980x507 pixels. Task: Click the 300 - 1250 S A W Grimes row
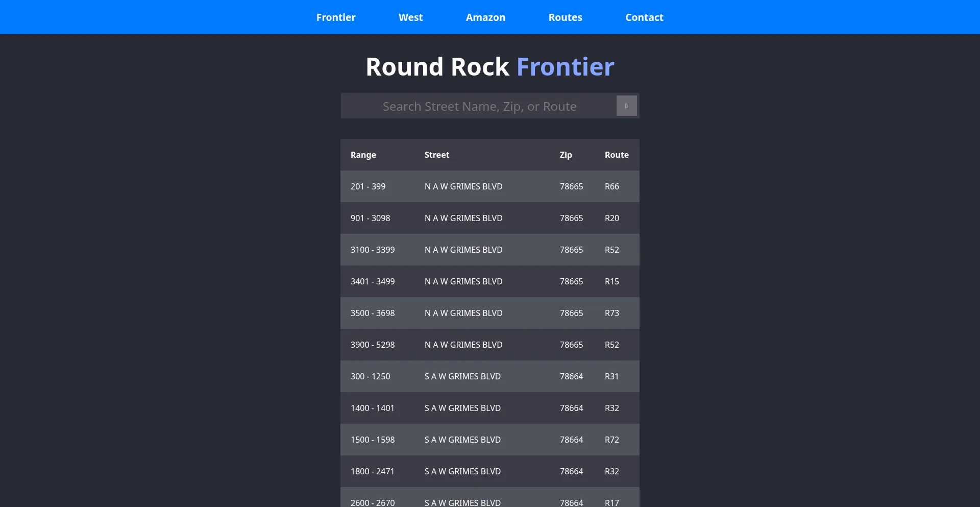point(490,376)
